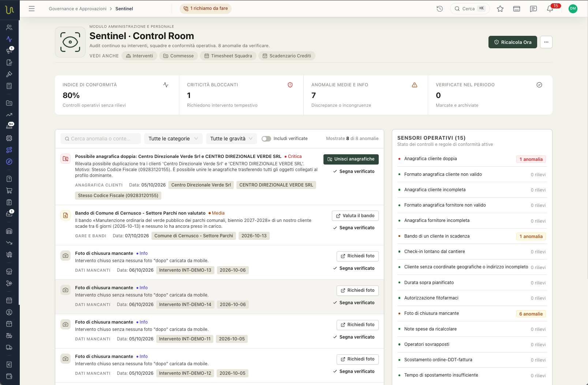Click Unisci anagrafiche button

pos(351,159)
